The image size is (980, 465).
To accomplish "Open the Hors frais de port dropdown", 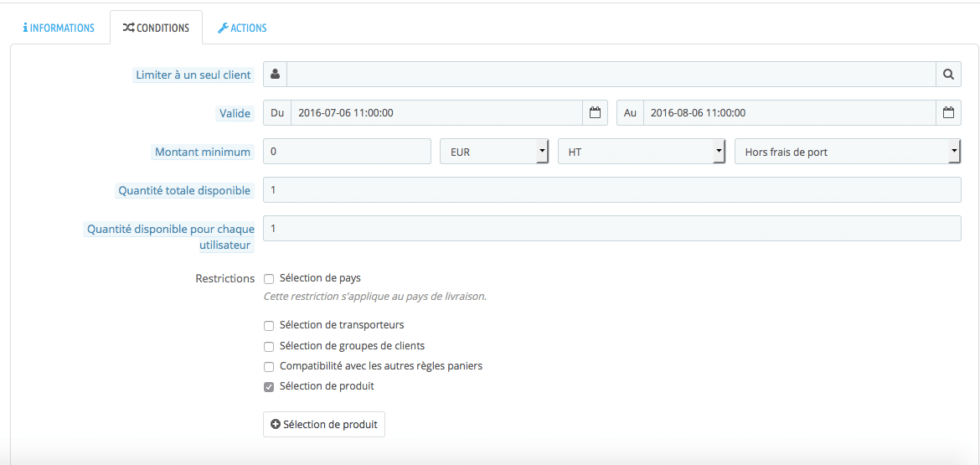I will [847, 152].
